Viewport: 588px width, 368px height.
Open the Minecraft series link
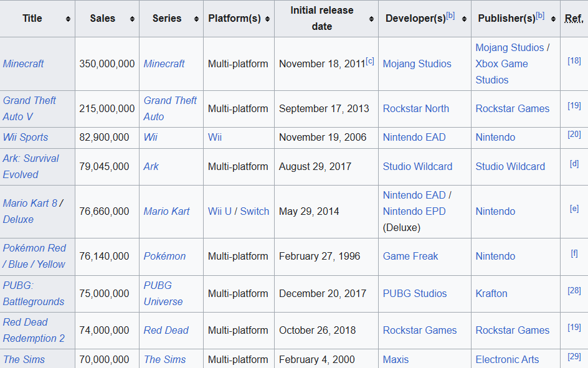click(164, 64)
